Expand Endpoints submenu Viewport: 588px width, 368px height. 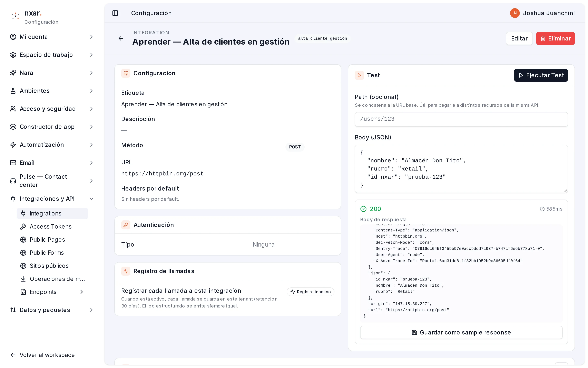52,292
